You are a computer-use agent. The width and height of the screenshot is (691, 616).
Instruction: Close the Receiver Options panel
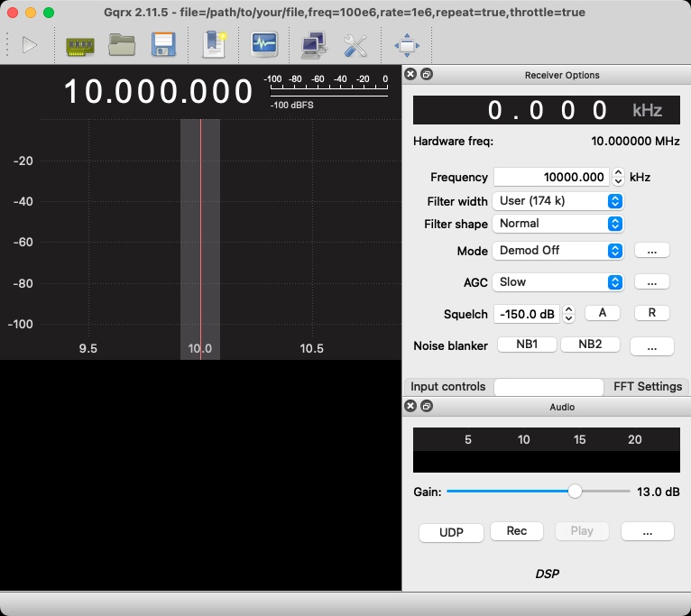point(410,74)
